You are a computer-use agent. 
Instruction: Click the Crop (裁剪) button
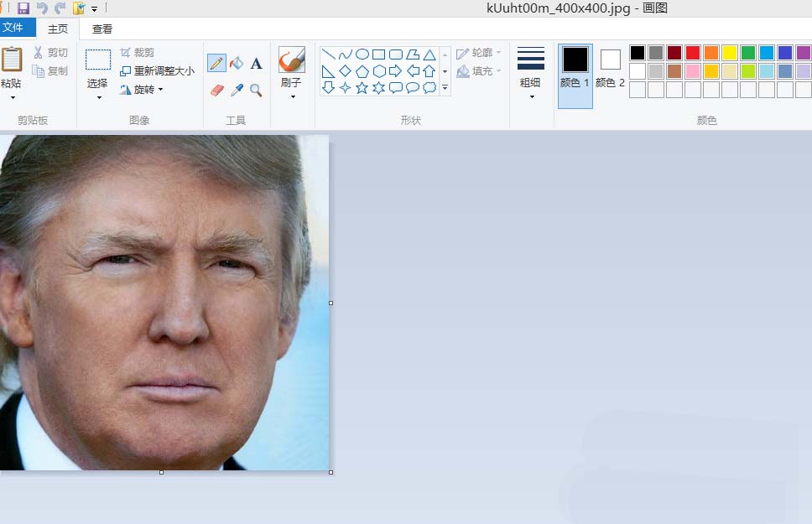(x=138, y=53)
